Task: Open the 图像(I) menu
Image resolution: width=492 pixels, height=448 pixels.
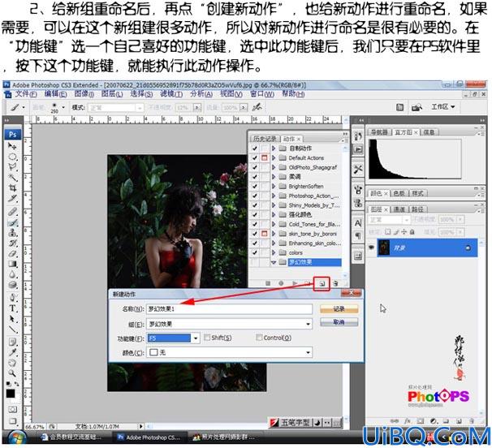Action: [x=84, y=94]
